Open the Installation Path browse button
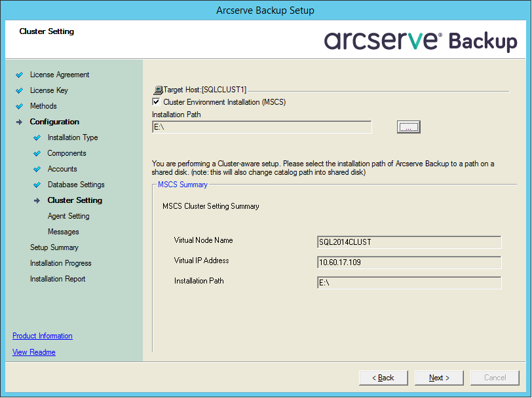This screenshot has width=532, height=398. (x=408, y=127)
